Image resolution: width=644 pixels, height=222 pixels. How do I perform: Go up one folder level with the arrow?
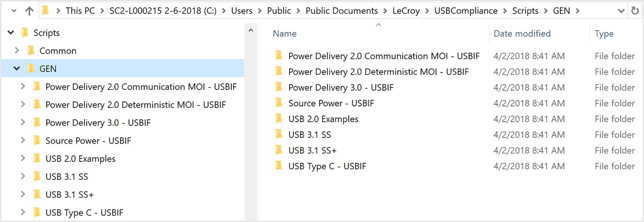pyautogui.click(x=29, y=11)
